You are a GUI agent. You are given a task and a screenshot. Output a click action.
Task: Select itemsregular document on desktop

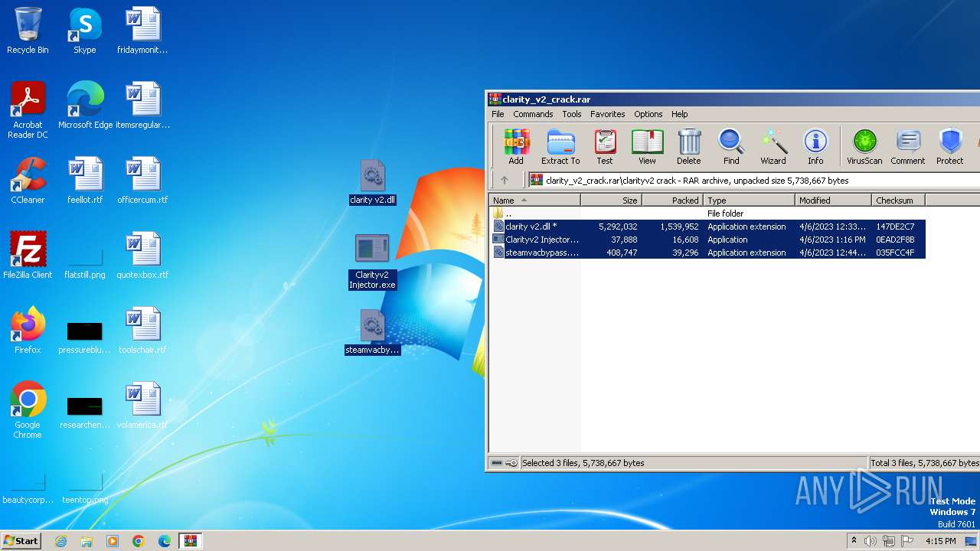pos(142,106)
